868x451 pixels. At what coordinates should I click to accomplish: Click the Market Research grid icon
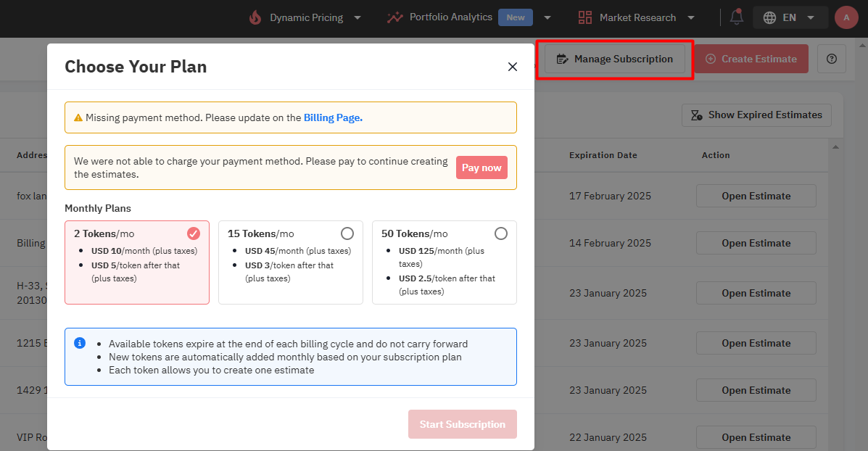click(x=585, y=17)
